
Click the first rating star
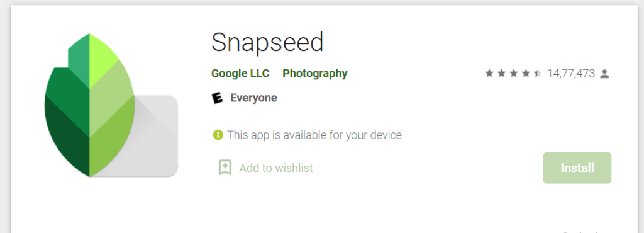(x=489, y=74)
